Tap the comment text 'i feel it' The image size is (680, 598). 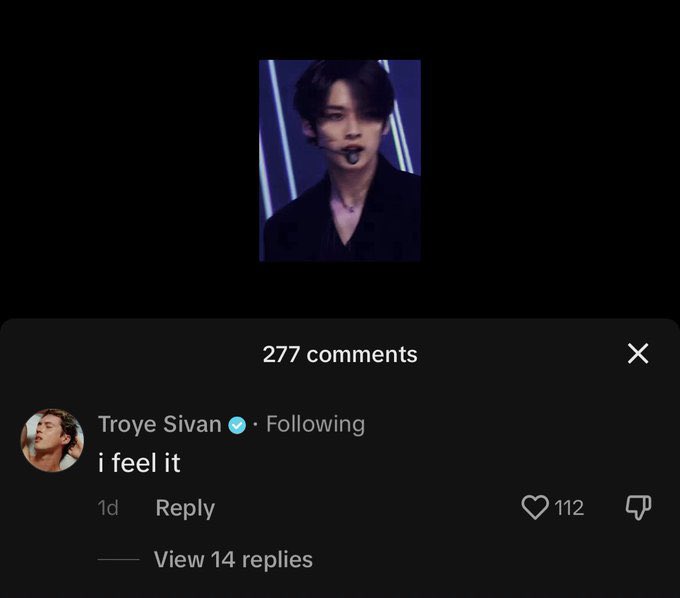pyautogui.click(x=139, y=463)
